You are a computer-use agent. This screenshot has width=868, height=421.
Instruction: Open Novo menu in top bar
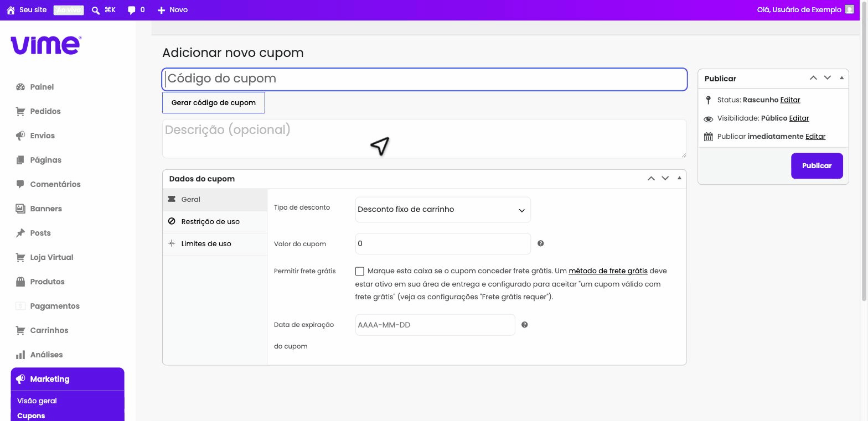tap(172, 10)
